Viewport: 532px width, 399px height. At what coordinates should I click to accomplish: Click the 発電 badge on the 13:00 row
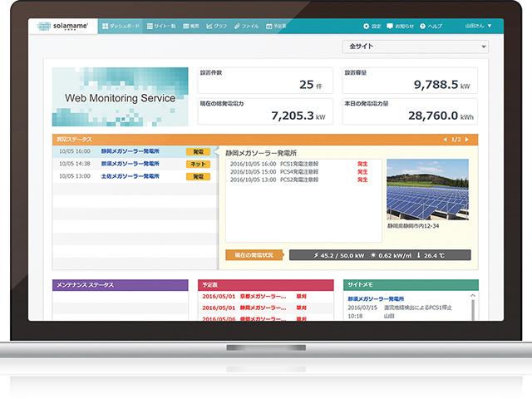198,177
